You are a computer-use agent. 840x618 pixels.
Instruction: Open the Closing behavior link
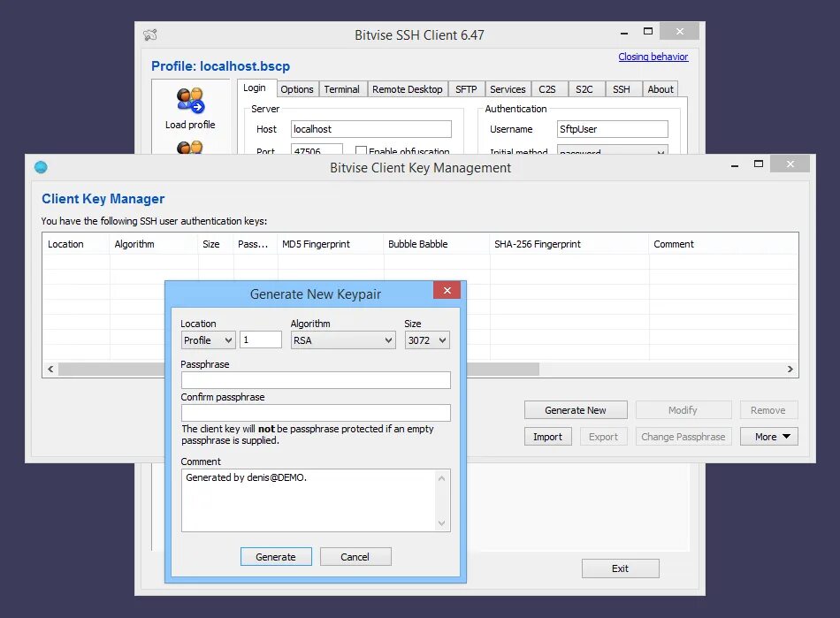click(653, 57)
